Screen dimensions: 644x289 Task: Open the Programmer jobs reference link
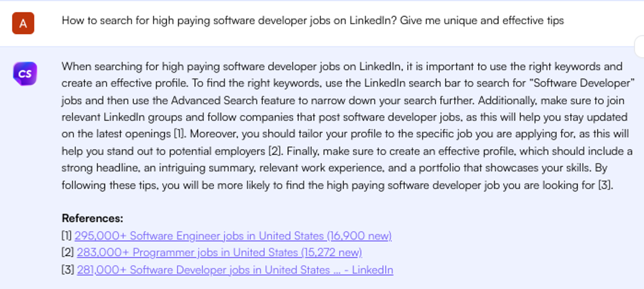219,253
